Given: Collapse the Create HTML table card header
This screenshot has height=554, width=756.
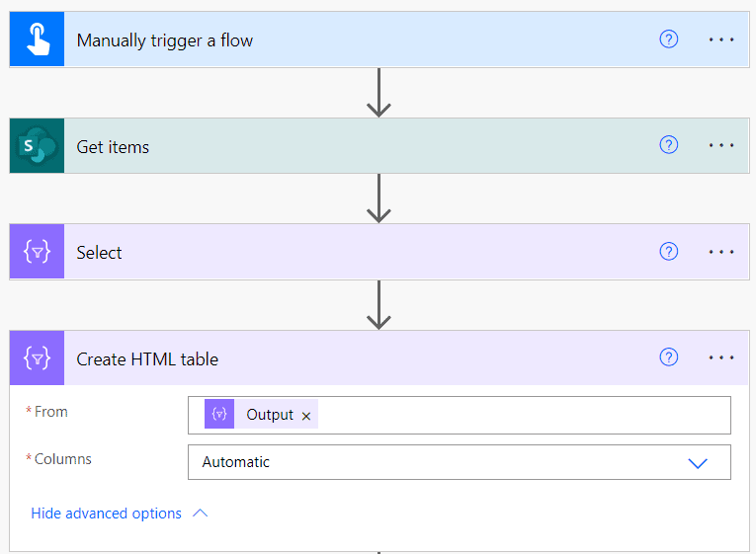Looking at the screenshot, I should click(x=378, y=357).
